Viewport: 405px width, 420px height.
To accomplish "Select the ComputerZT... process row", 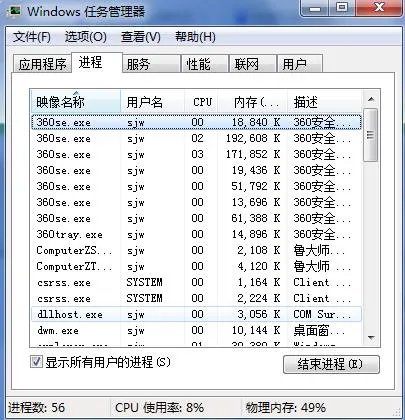I will 196,266.
